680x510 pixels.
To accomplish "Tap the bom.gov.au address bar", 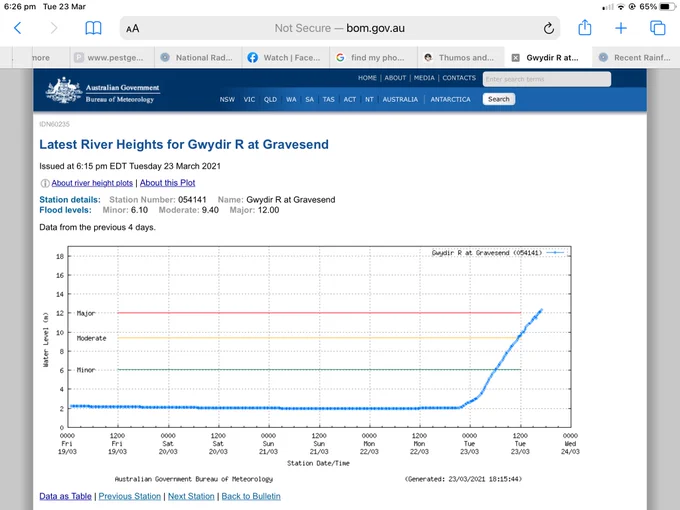I will pyautogui.click(x=340, y=29).
